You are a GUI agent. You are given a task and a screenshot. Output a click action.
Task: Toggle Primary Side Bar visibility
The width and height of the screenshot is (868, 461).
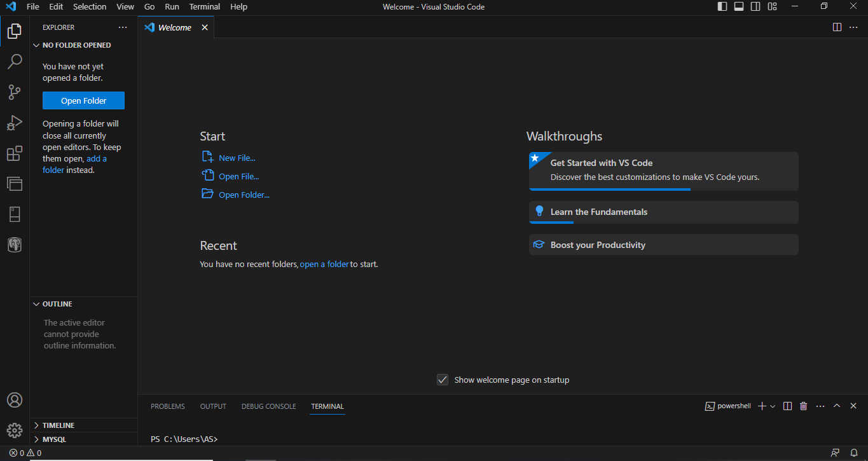[722, 6]
